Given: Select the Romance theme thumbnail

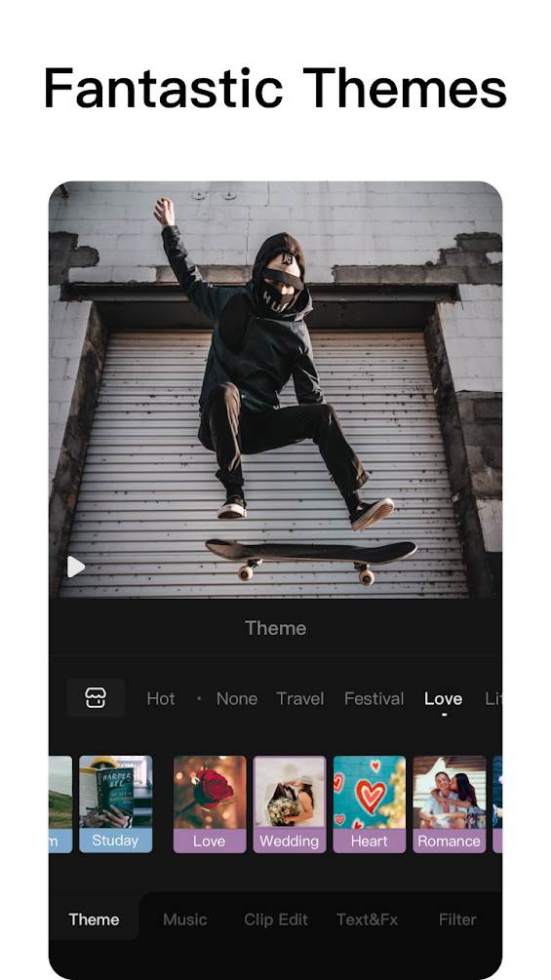Looking at the screenshot, I should pos(450,804).
